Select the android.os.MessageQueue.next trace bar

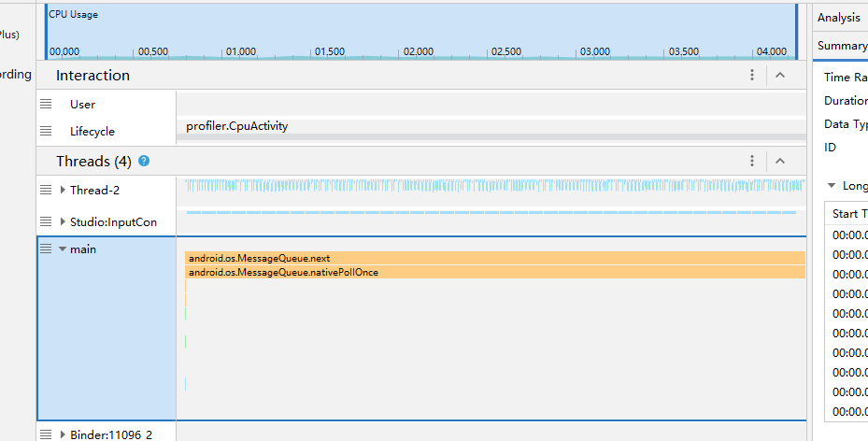click(495, 258)
